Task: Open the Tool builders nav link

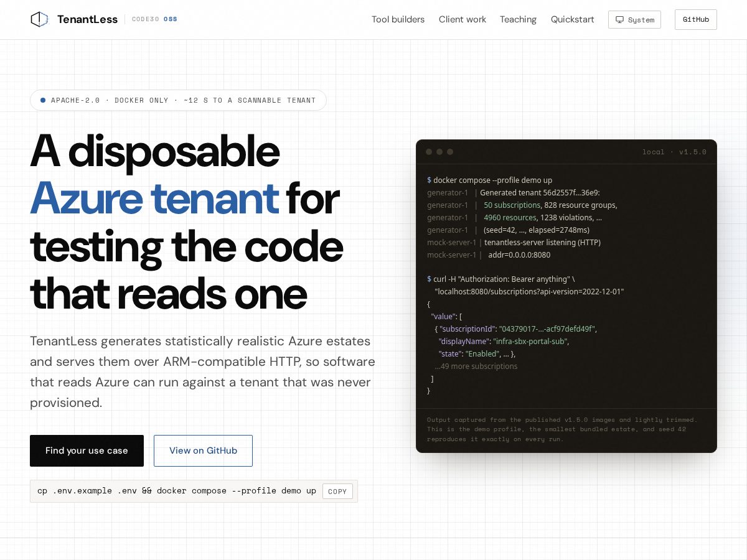Action: click(398, 19)
